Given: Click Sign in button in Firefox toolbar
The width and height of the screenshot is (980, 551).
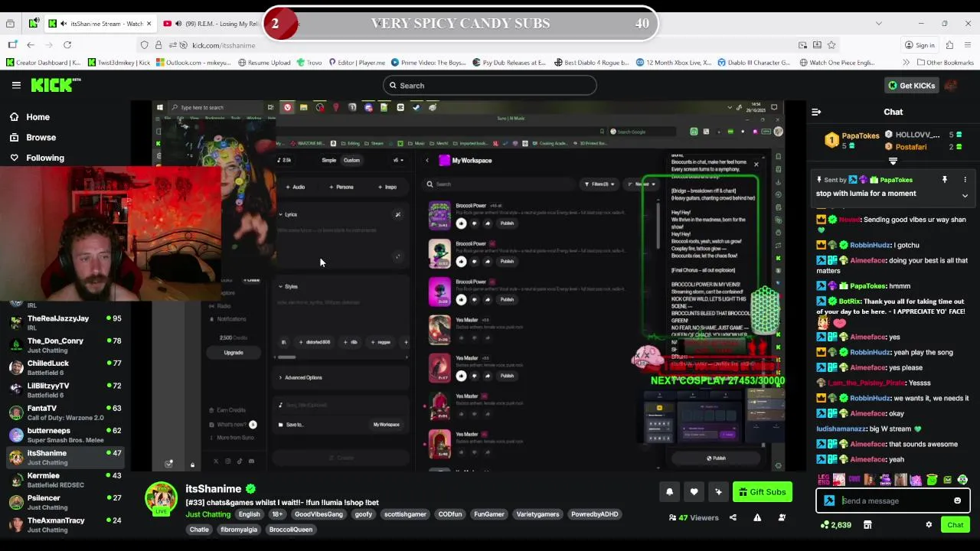Looking at the screenshot, I should point(919,45).
